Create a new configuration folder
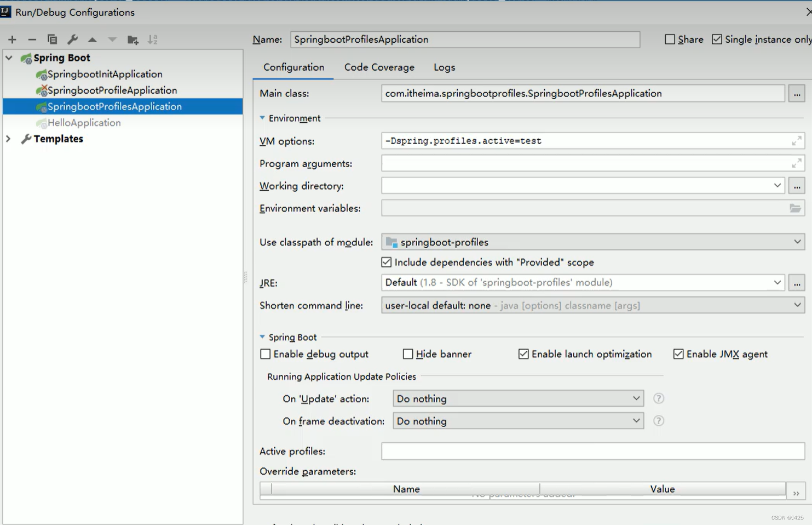The width and height of the screenshot is (812, 525). [x=133, y=39]
